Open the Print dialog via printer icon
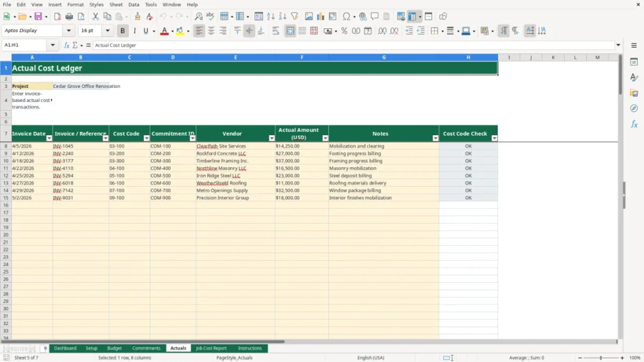 (x=69, y=16)
